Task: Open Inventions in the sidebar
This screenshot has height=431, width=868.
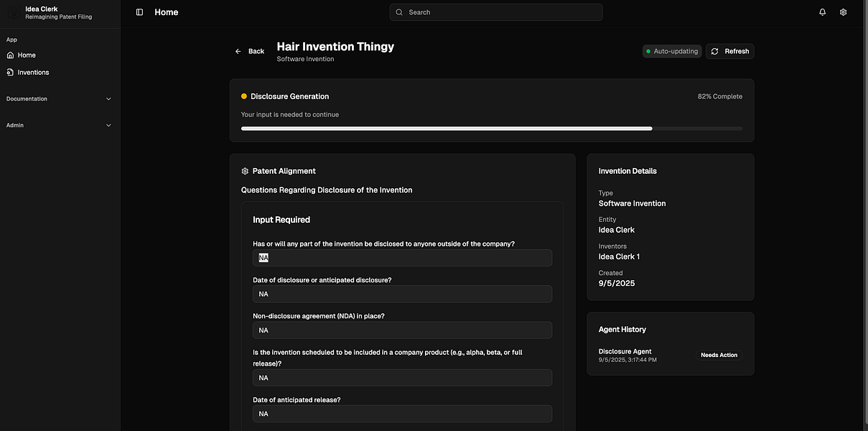Action: coord(33,73)
